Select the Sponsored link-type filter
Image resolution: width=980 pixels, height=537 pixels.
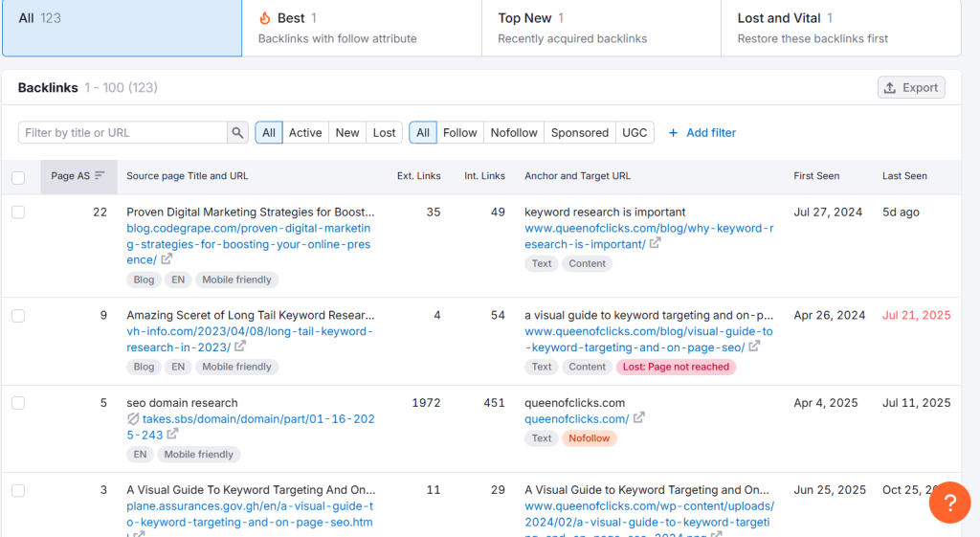click(579, 132)
